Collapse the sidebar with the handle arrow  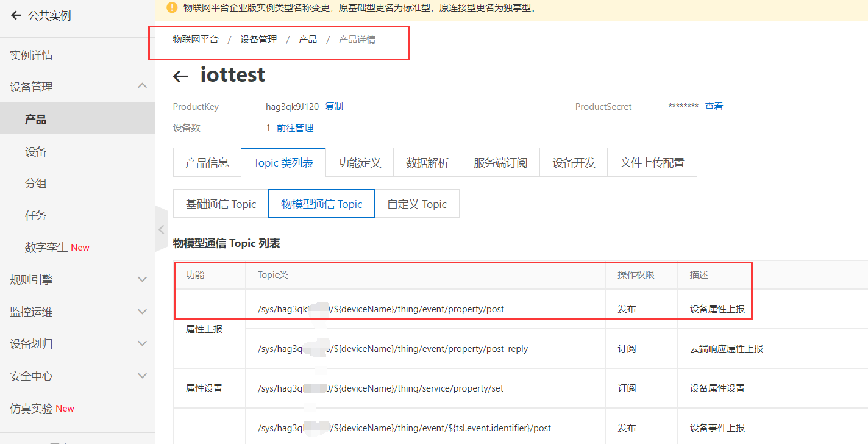tap(161, 229)
